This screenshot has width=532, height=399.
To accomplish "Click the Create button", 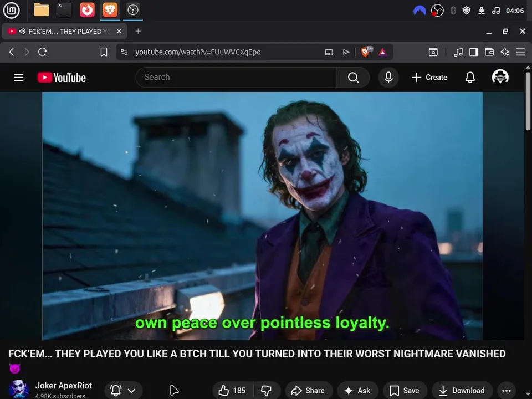I will pos(429,78).
